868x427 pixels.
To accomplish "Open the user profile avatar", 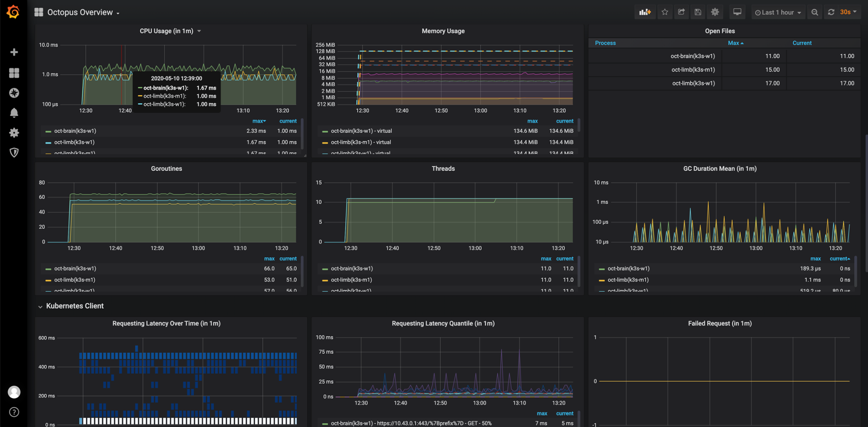I will pos(14,392).
